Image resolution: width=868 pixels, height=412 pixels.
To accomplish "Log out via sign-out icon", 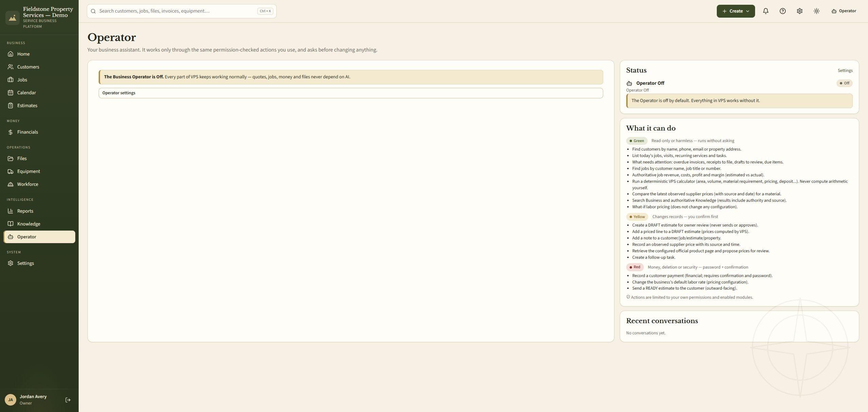I will click(68, 400).
